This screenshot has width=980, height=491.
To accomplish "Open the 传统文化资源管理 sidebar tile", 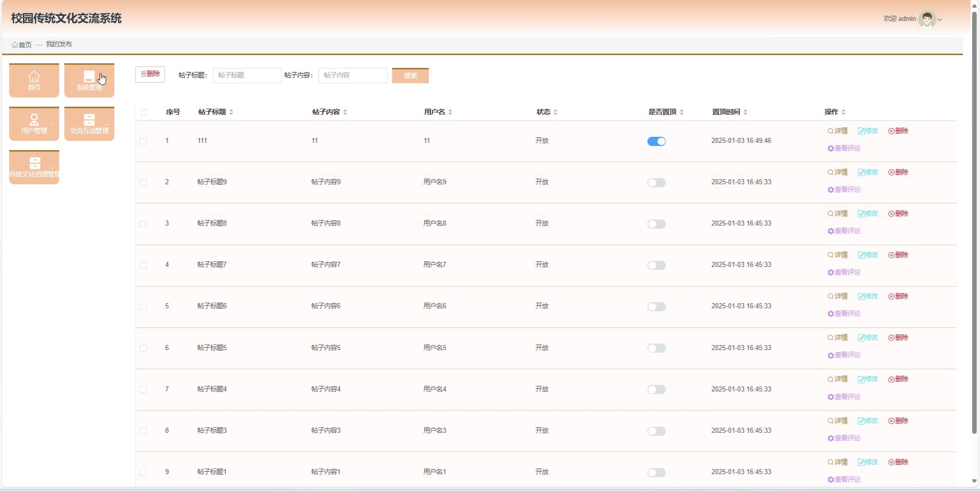I will (x=34, y=167).
